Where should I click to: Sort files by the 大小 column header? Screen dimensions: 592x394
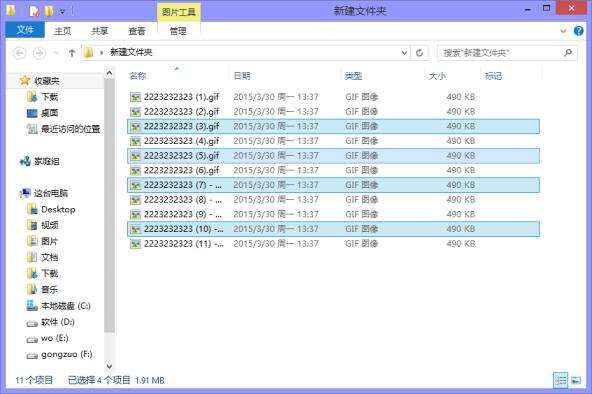[x=437, y=76]
